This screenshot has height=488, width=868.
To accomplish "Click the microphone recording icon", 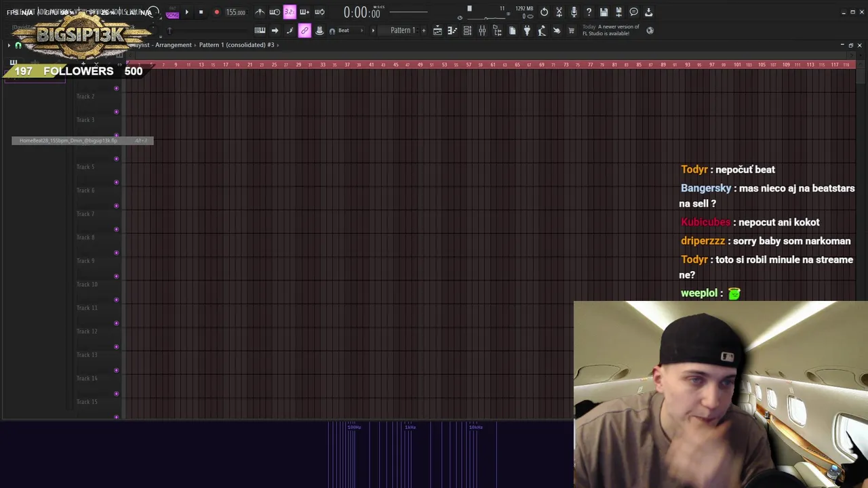I will 574,12.
